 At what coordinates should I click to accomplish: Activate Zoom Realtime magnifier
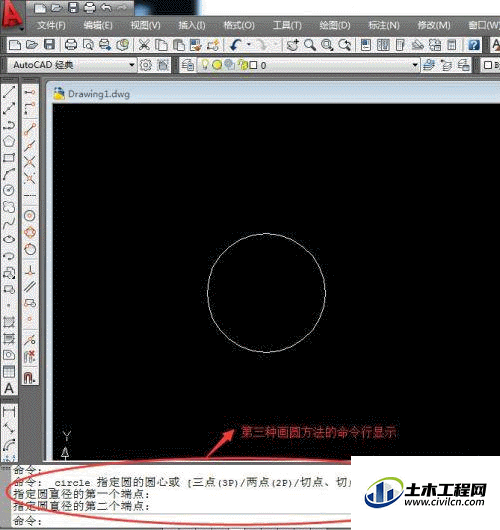[x=310, y=45]
